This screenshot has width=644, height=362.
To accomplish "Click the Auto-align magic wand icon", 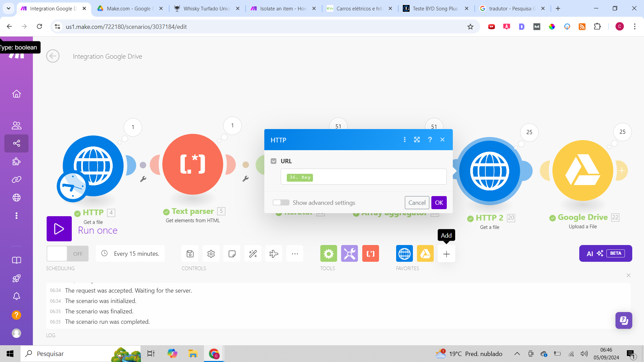I will coord(253,254).
